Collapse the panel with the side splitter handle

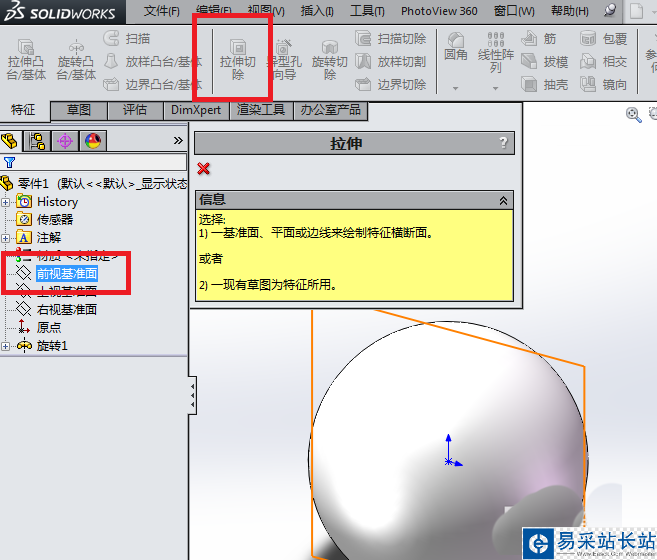point(192,395)
